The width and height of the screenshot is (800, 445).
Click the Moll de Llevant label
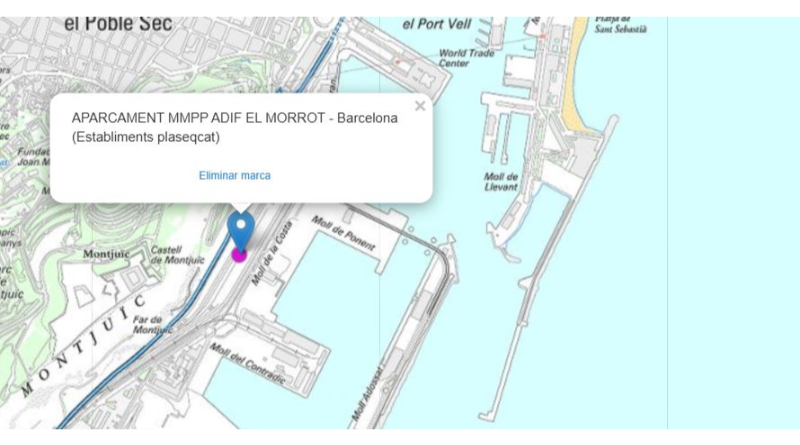click(501, 181)
